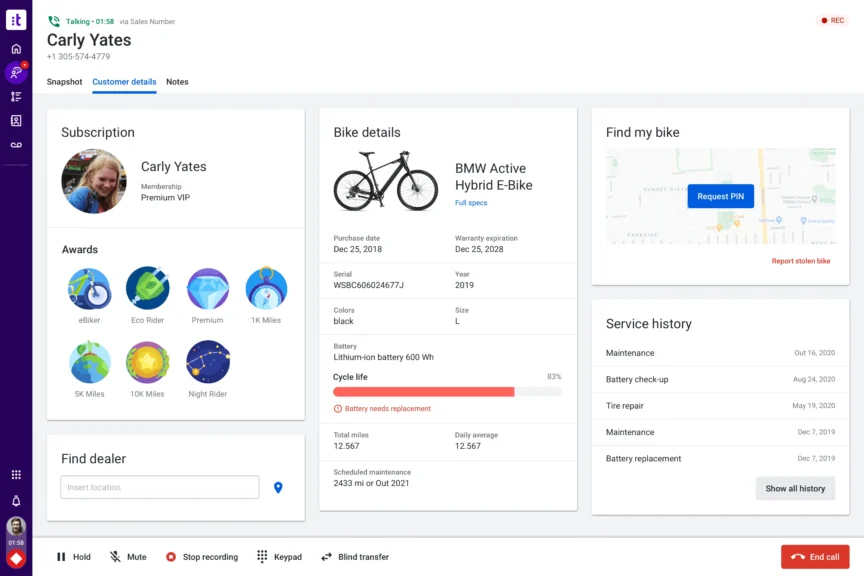End the current call
This screenshot has width=864, height=576.
815,557
